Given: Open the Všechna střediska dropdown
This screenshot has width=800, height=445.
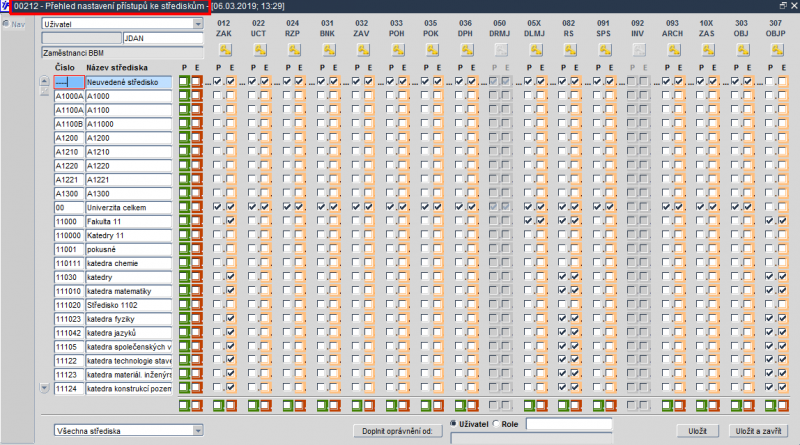Looking at the screenshot, I should coord(198,431).
